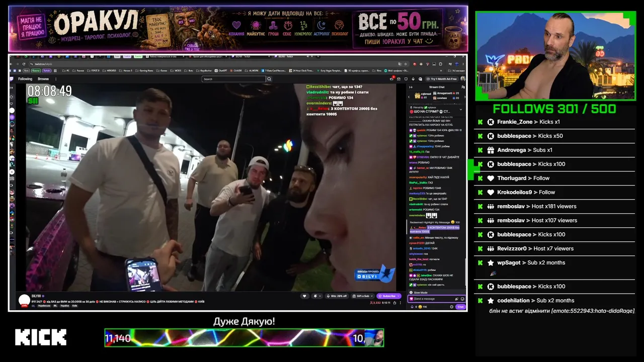Viewport: 644px width, 362px height.
Task: Expand the pinned message chevron in chat
Action: click(461, 109)
